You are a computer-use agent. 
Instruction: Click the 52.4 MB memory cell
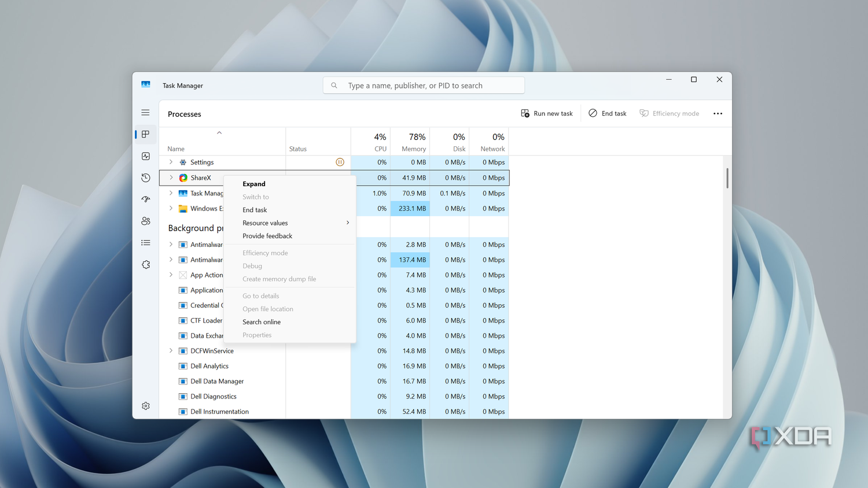(x=410, y=412)
